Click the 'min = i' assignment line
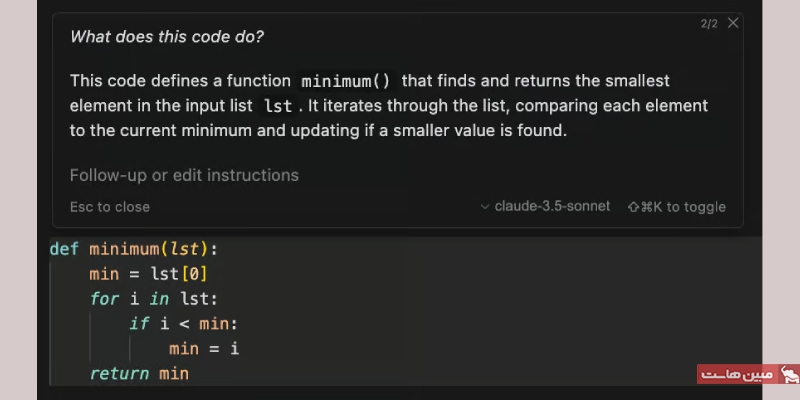This screenshot has height=400, width=800. click(x=204, y=349)
